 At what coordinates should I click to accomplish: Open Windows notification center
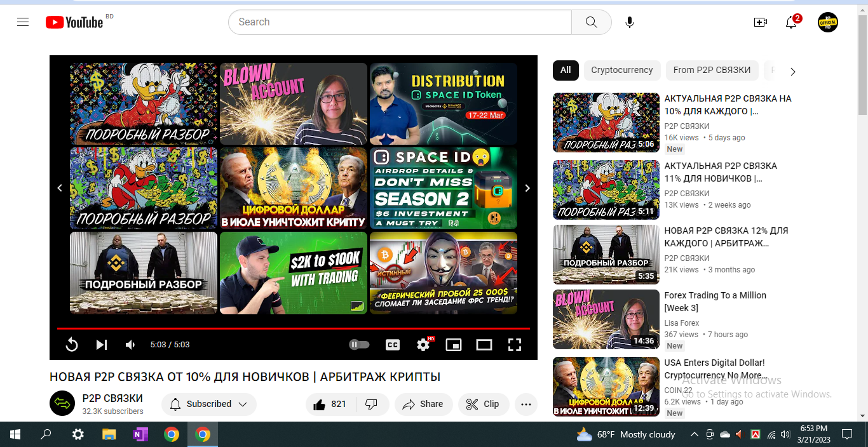coord(847,435)
